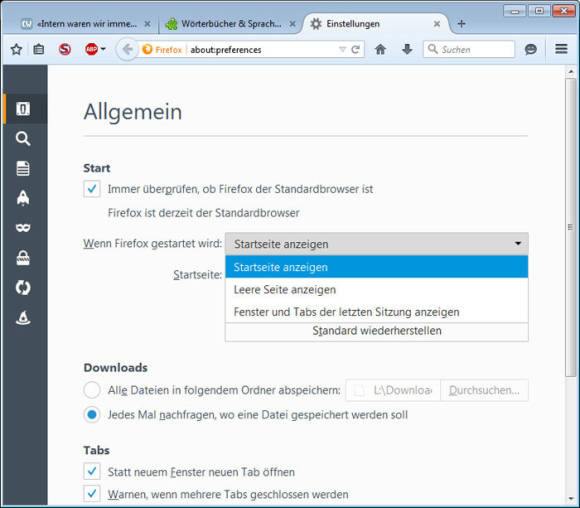
Task: Open the hamburger menu button
Action: point(561,49)
